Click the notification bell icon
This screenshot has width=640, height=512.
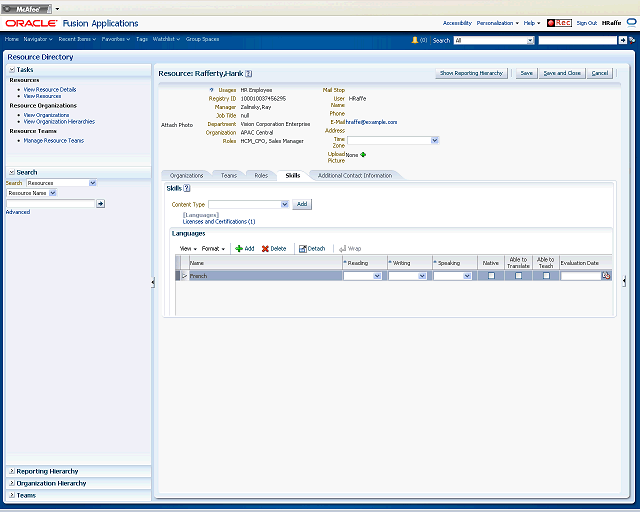(415, 40)
